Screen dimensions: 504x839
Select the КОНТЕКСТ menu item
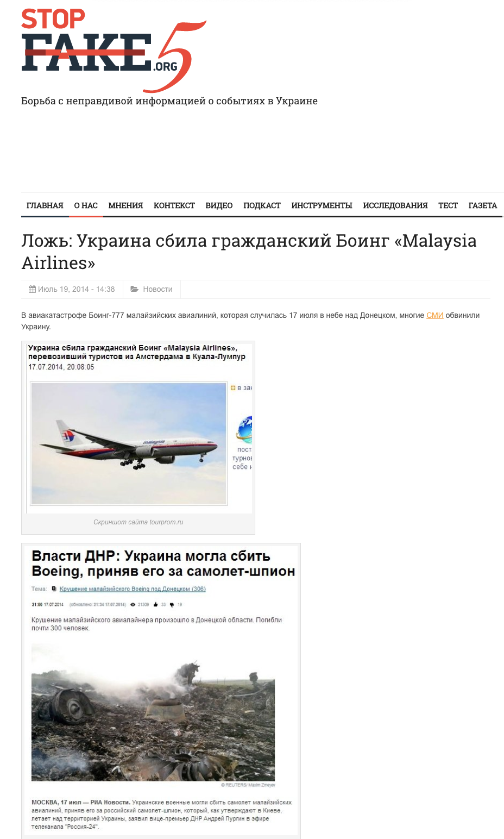click(174, 205)
